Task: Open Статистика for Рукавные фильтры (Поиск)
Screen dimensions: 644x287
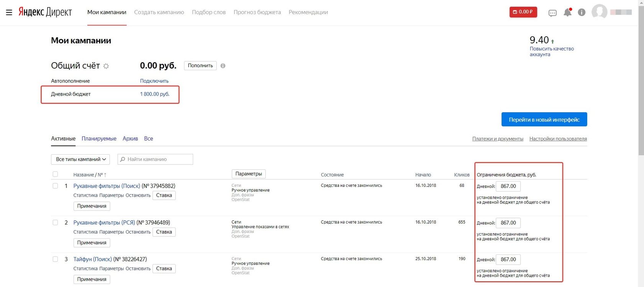Action: click(85, 195)
